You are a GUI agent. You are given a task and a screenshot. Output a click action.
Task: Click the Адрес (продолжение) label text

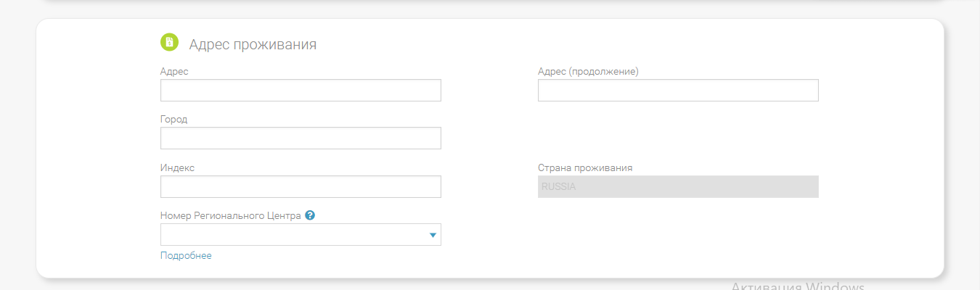coord(588,71)
